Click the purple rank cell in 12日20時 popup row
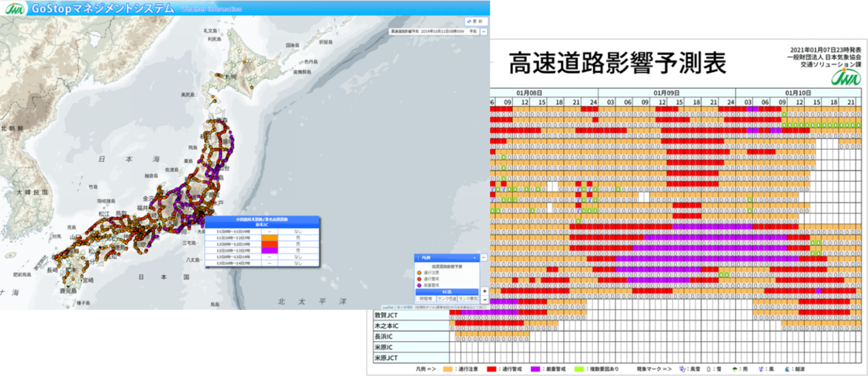The width and height of the screenshot is (868, 376). click(x=270, y=251)
